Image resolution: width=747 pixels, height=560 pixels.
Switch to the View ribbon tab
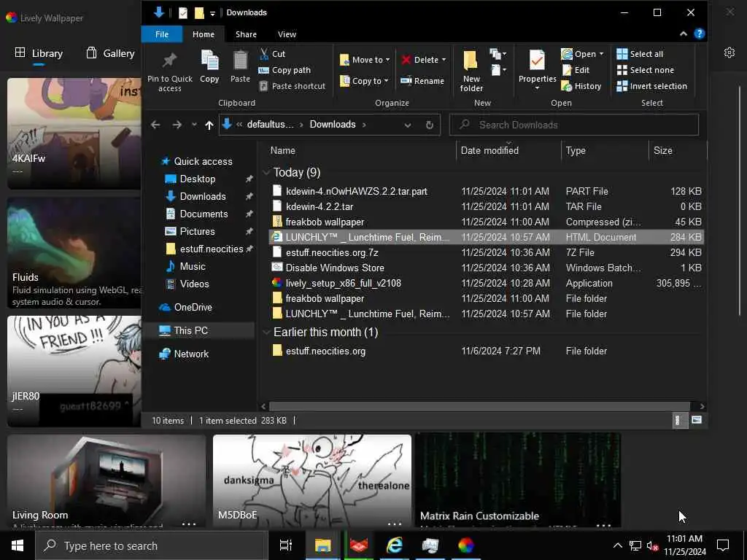click(287, 34)
